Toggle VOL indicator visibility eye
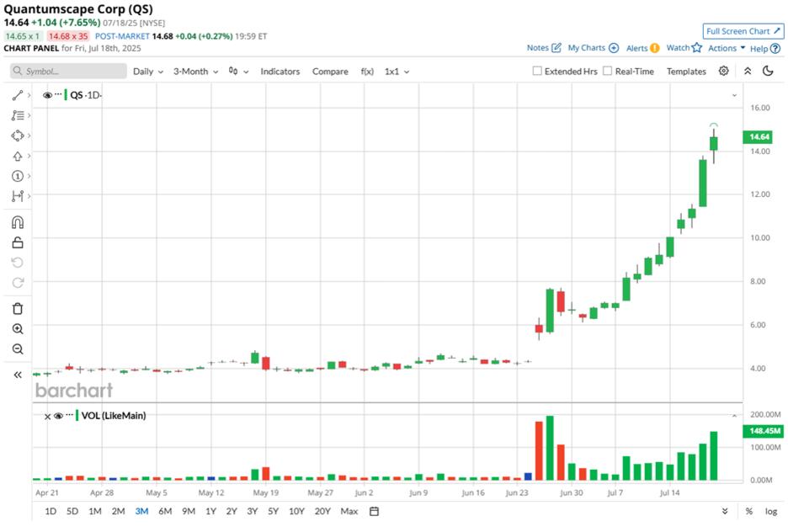 pos(58,416)
